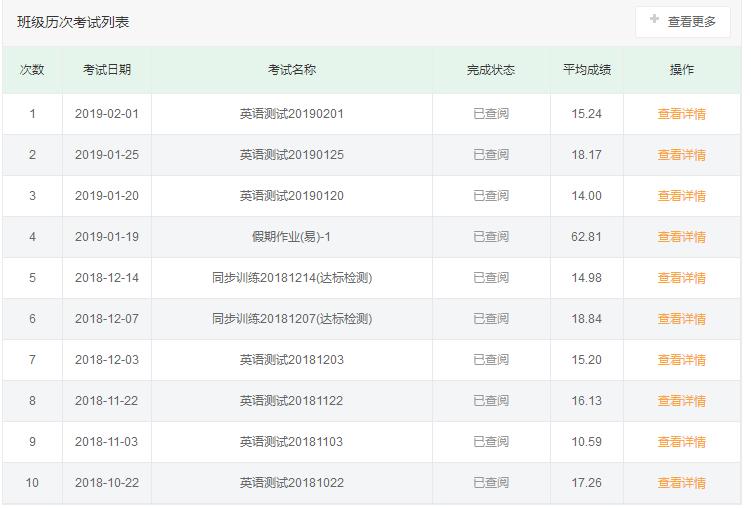Select exam name 假期作业(易)-1
This screenshot has width=751, height=508.
[291, 237]
